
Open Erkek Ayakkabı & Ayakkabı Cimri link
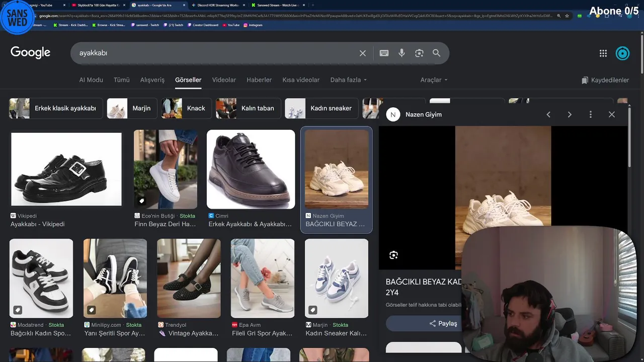coord(250,224)
